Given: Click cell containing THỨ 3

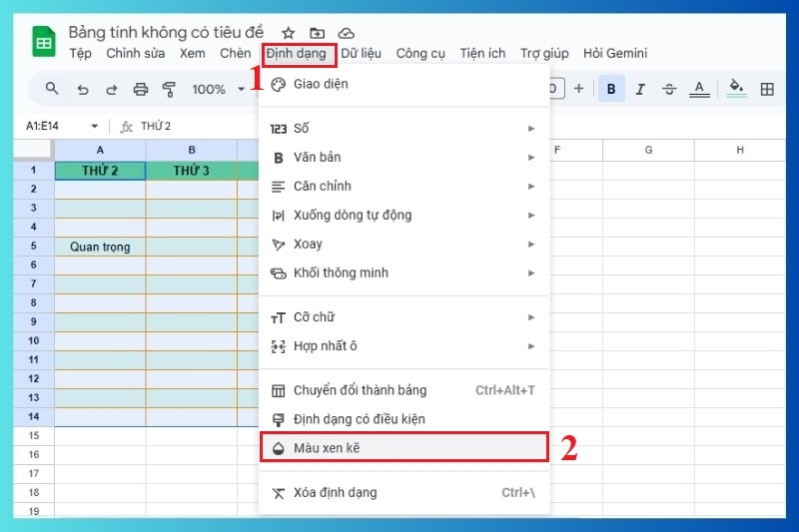Looking at the screenshot, I should click(x=192, y=171).
